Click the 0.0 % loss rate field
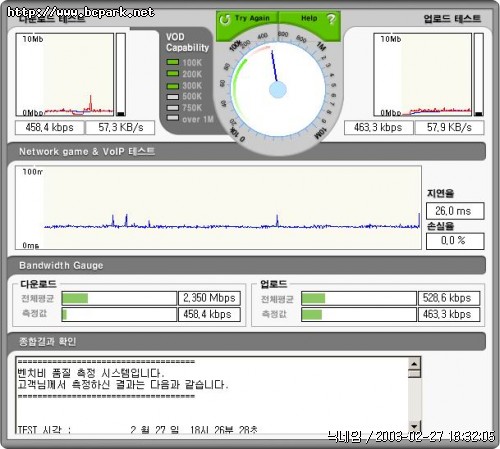500x449 pixels. coord(455,241)
